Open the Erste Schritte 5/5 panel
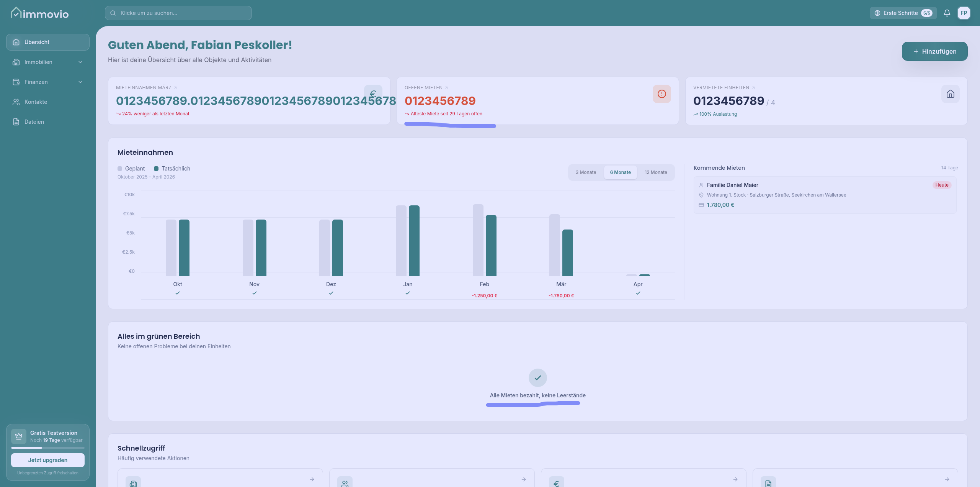 point(903,13)
